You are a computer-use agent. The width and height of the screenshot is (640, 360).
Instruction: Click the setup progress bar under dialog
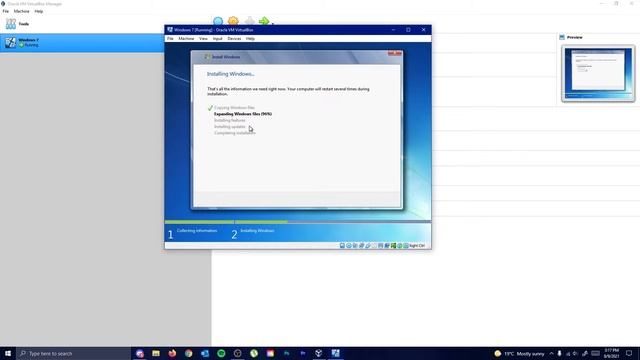pos(298,222)
